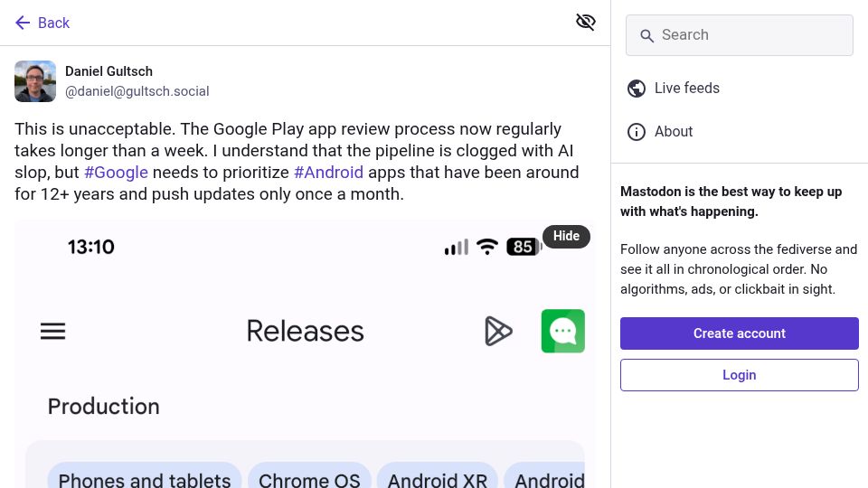Click the Production section label
This screenshot has height=488, width=868.
(x=103, y=407)
